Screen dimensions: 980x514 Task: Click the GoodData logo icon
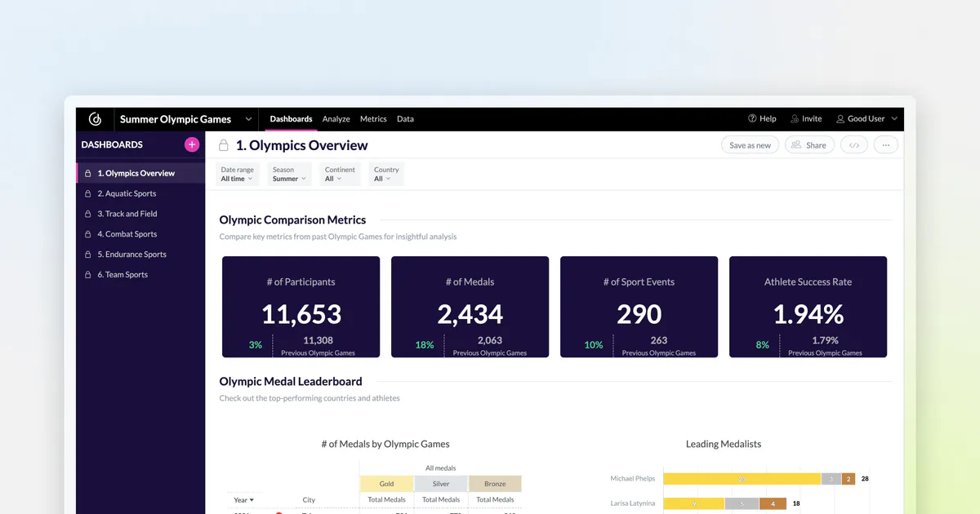point(95,119)
